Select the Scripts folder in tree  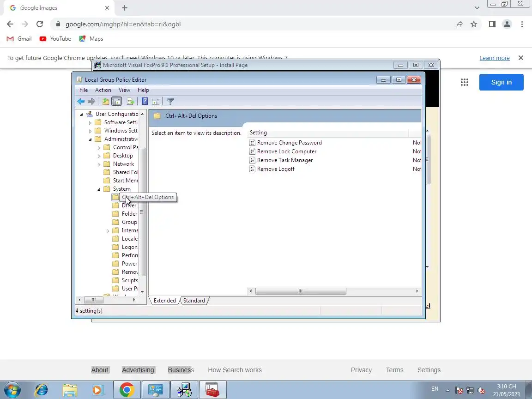click(x=125, y=281)
